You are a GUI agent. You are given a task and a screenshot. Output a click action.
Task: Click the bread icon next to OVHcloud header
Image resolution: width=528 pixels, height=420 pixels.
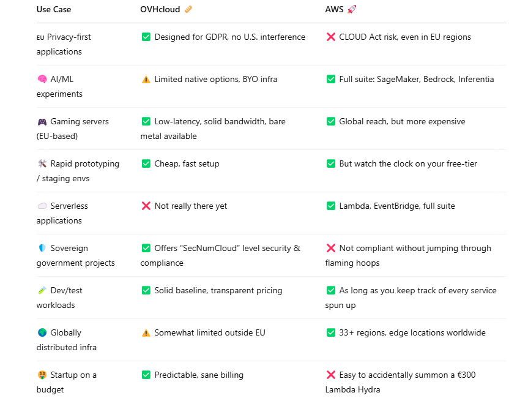pos(188,9)
